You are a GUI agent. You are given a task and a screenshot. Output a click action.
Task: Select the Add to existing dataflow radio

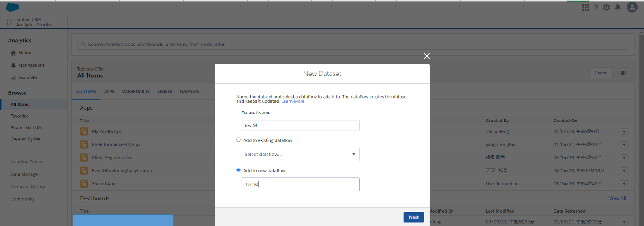[x=238, y=140]
